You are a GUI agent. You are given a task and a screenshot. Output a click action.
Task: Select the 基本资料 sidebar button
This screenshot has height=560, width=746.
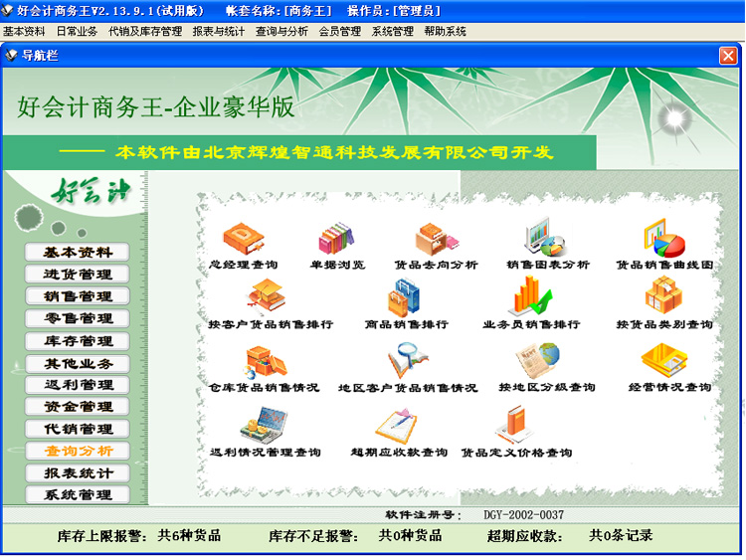[78, 252]
